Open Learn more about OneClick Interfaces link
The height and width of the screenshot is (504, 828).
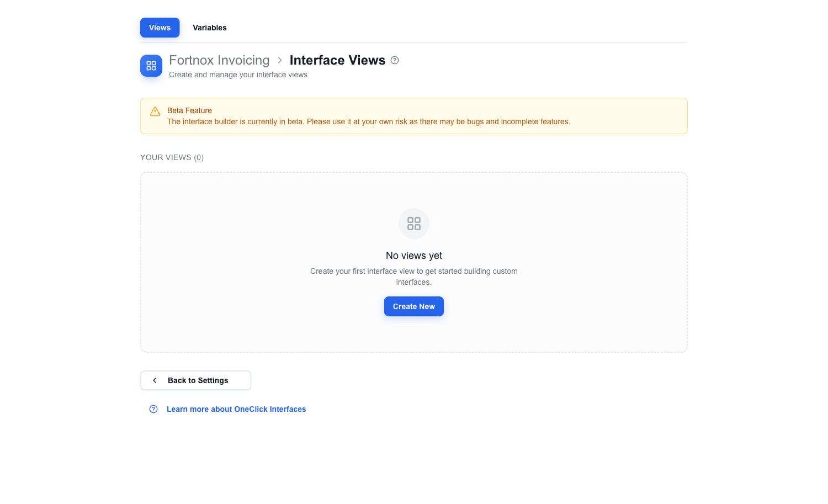(x=236, y=409)
